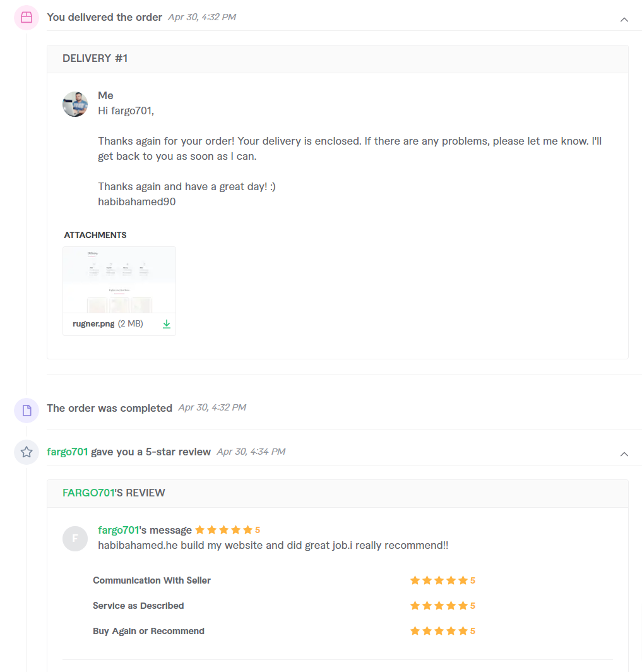Click the rugner.png file name

pos(93,324)
